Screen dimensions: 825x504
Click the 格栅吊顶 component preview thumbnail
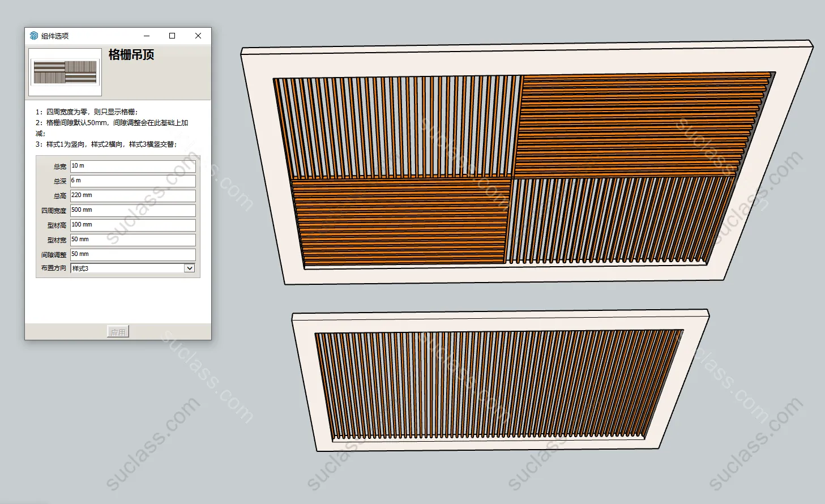tap(65, 72)
